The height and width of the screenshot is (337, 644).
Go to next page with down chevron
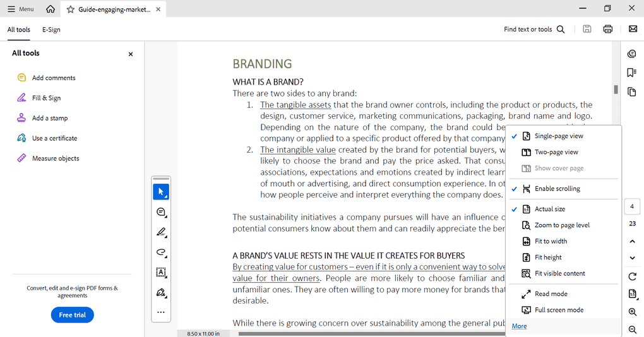[x=633, y=257]
